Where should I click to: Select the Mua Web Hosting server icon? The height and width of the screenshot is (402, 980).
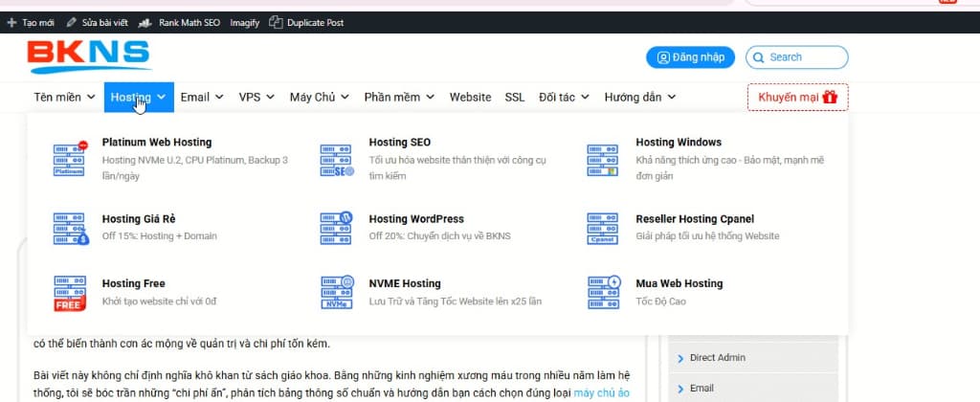tap(605, 293)
